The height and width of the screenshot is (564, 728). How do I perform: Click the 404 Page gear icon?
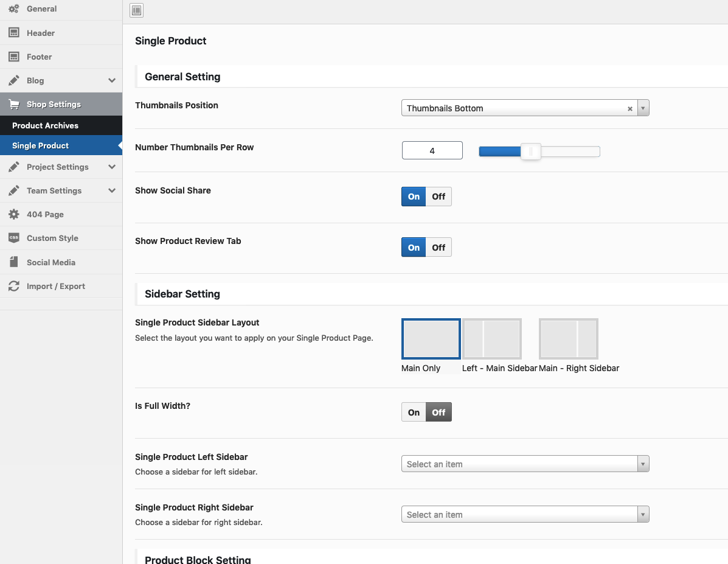click(13, 214)
